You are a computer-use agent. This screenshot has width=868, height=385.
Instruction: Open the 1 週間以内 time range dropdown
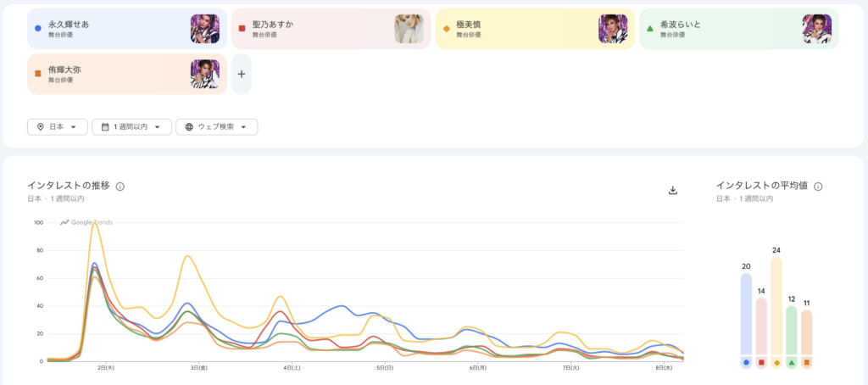click(131, 127)
